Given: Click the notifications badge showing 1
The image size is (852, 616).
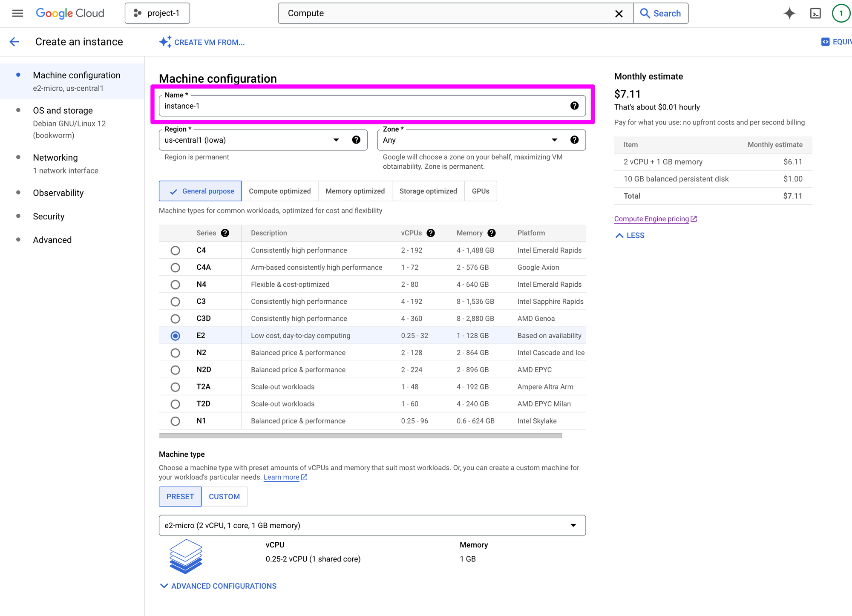Looking at the screenshot, I should coord(841,13).
